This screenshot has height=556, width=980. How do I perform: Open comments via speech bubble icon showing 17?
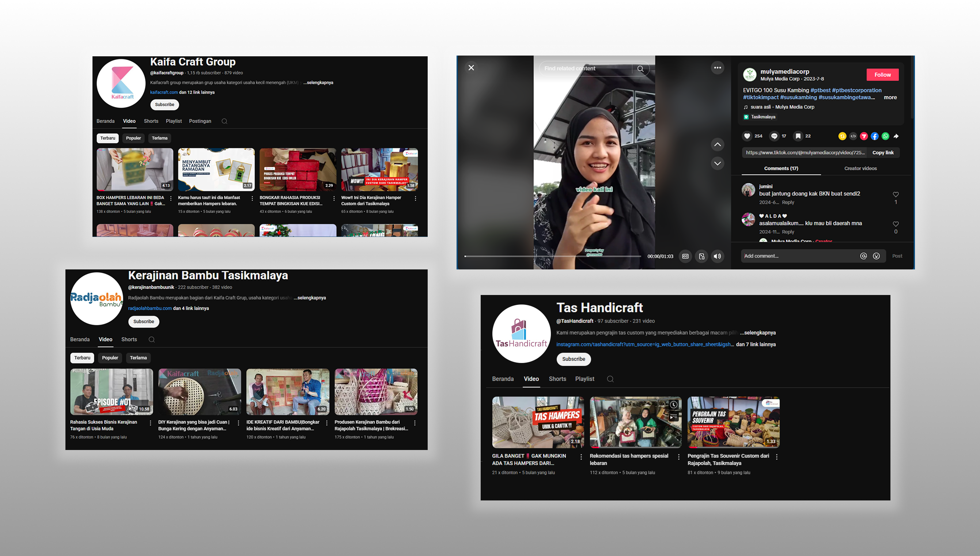pyautogui.click(x=774, y=136)
